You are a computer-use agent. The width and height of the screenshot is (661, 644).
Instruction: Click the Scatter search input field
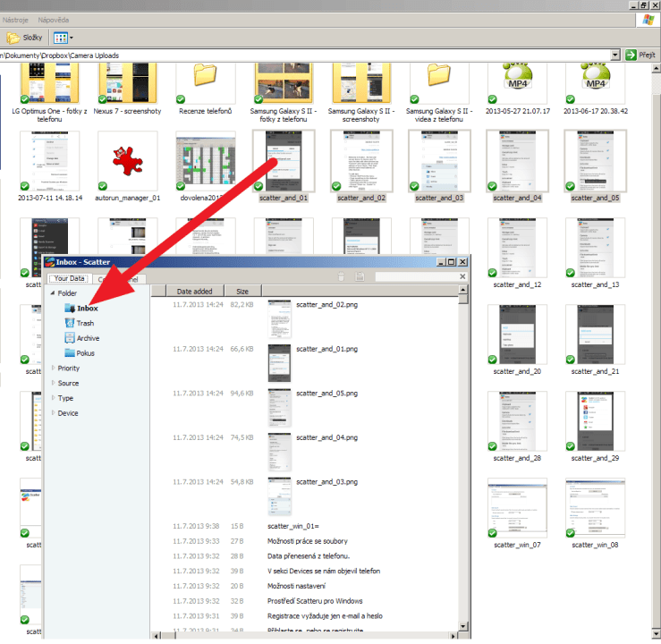tap(416, 277)
